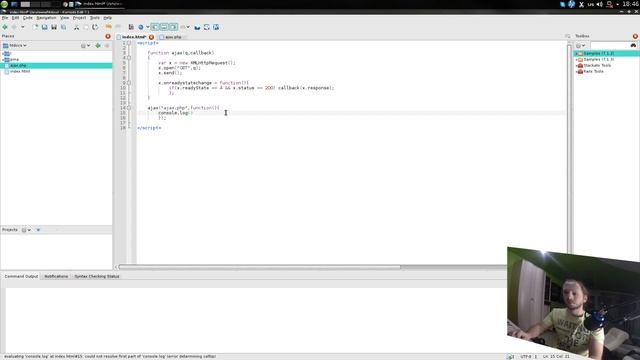
Task: Toggle the left pane visibility button
Action: (155, 27)
